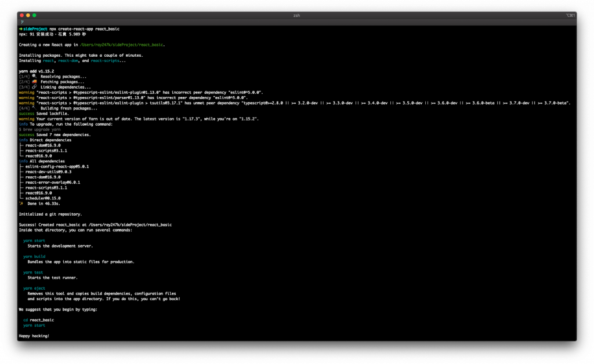
Task: Click the 'yarn build' command text
Action: 34,257
